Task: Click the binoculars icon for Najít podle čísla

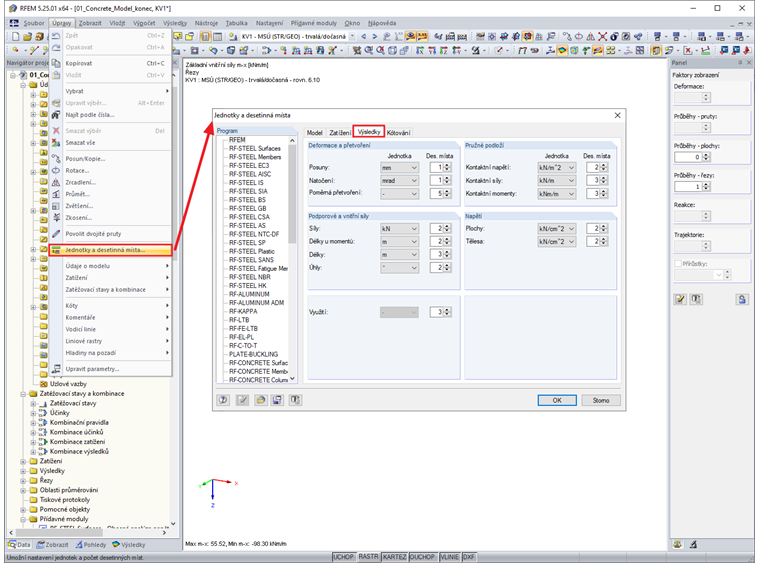Action: tap(56, 115)
